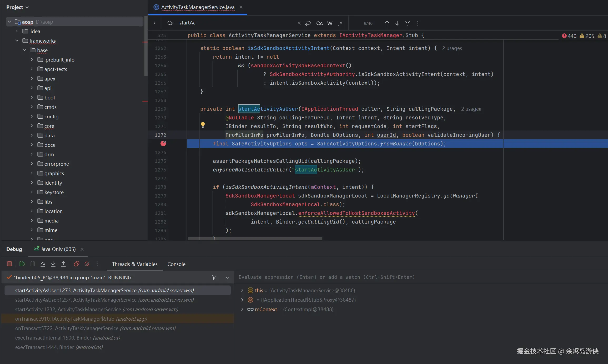Stop the debug session
Viewport: 608px width, 364px height.
click(9, 264)
